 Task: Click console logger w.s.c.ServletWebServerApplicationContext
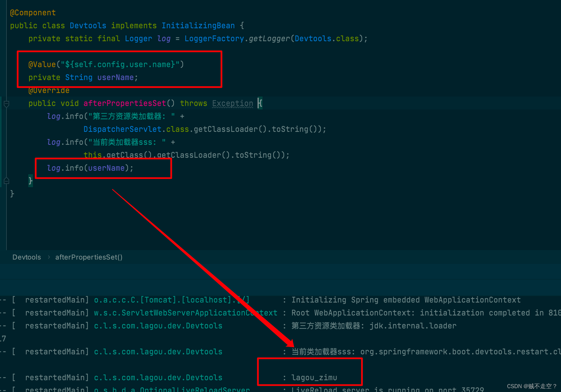point(186,313)
